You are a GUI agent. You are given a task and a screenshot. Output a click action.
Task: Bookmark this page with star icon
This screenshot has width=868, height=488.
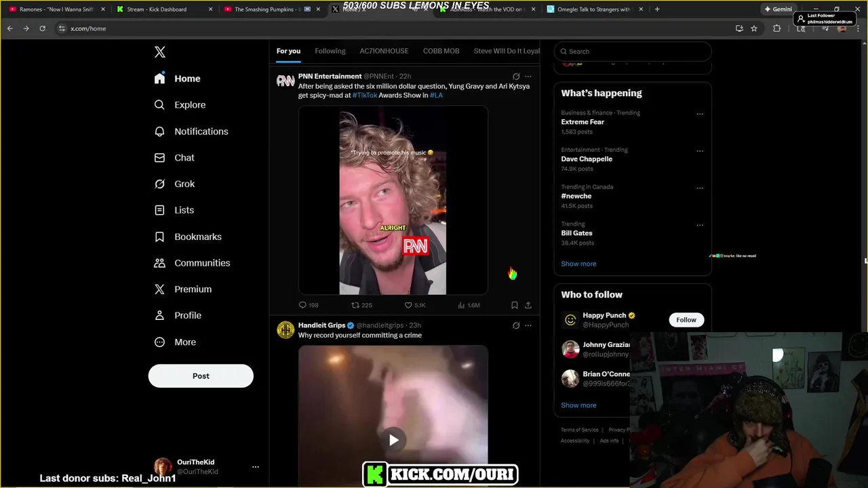click(x=753, y=28)
